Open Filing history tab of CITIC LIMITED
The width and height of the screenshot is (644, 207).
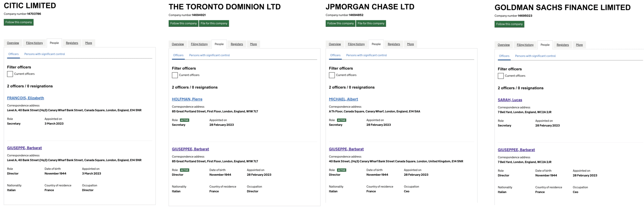(34, 43)
